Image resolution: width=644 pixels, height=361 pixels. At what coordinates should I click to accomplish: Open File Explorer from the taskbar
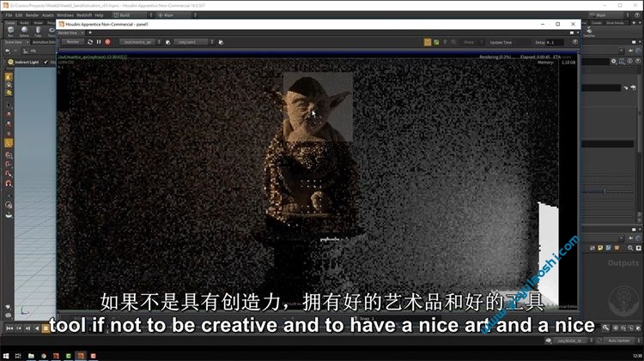point(31,356)
